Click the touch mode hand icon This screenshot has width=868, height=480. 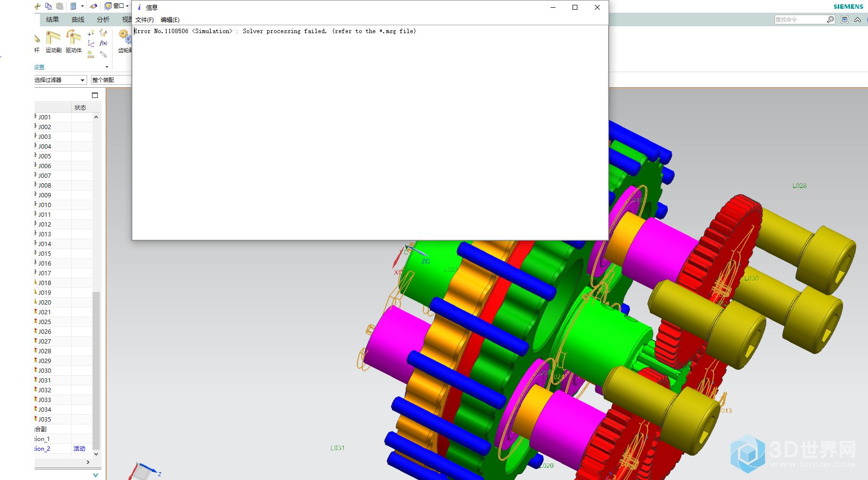point(93,6)
